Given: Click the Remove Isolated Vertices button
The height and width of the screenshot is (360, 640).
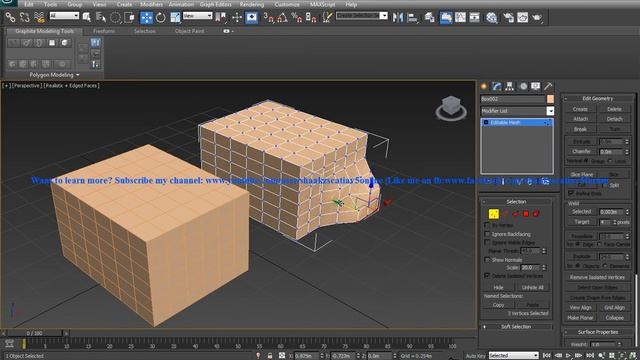Looking at the screenshot, I should (x=597, y=277).
